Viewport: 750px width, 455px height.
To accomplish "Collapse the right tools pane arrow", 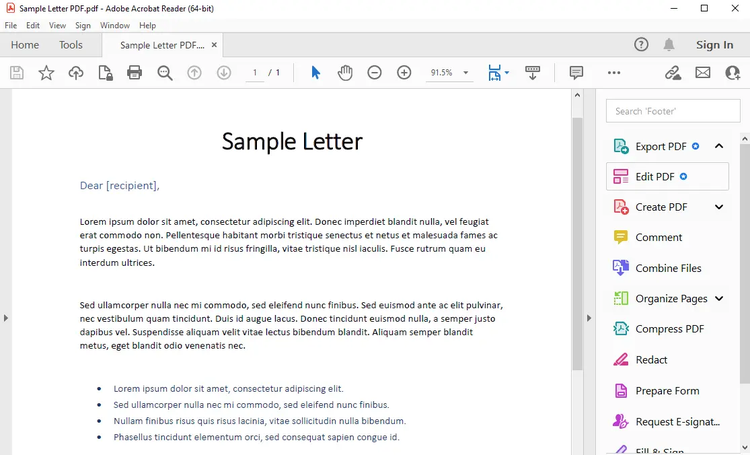I will pos(589,318).
